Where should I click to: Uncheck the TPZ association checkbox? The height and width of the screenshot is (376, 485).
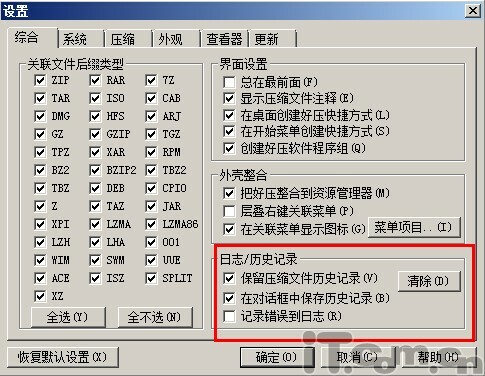tap(40, 152)
